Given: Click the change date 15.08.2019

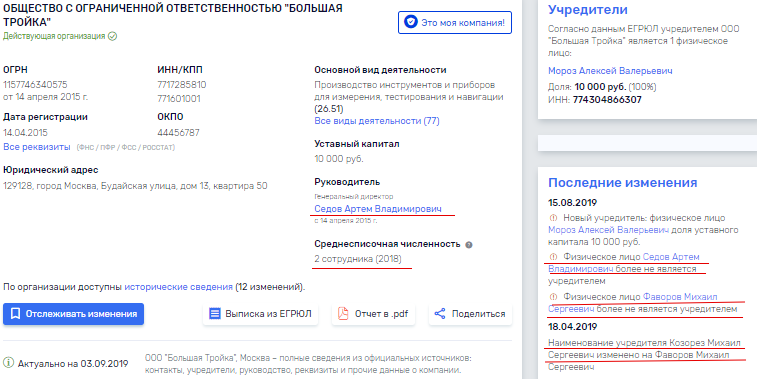Looking at the screenshot, I should click(x=573, y=203).
